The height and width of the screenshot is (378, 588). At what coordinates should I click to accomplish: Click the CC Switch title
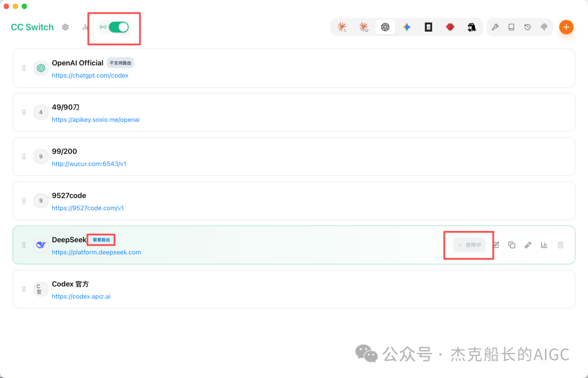click(x=32, y=27)
